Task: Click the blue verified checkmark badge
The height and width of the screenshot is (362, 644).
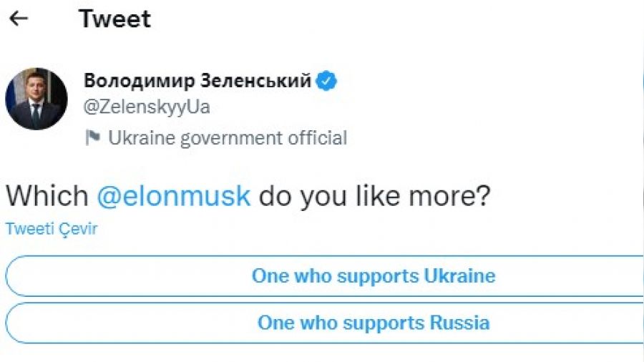Action: pos(326,80)
